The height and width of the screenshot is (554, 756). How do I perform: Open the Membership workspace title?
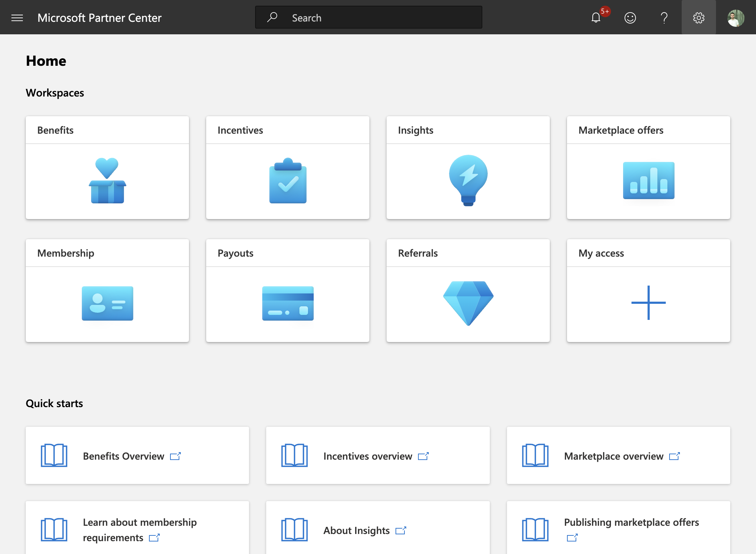click(66, 253)
